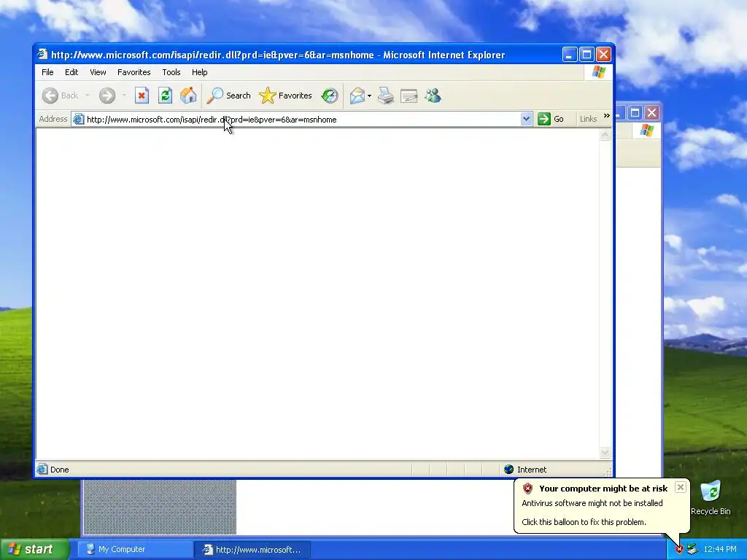Open the File menu

click(x=47, y=72)
